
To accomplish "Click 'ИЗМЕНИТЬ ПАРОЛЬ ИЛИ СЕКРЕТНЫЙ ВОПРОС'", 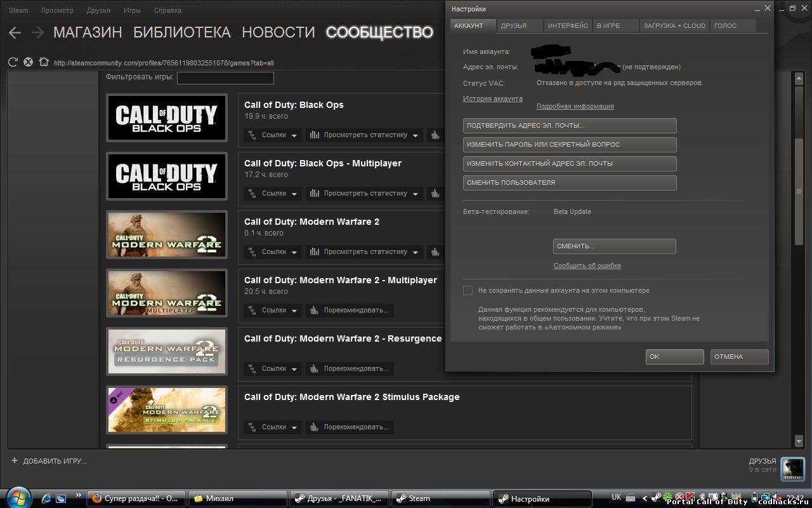I will [570, 145].
